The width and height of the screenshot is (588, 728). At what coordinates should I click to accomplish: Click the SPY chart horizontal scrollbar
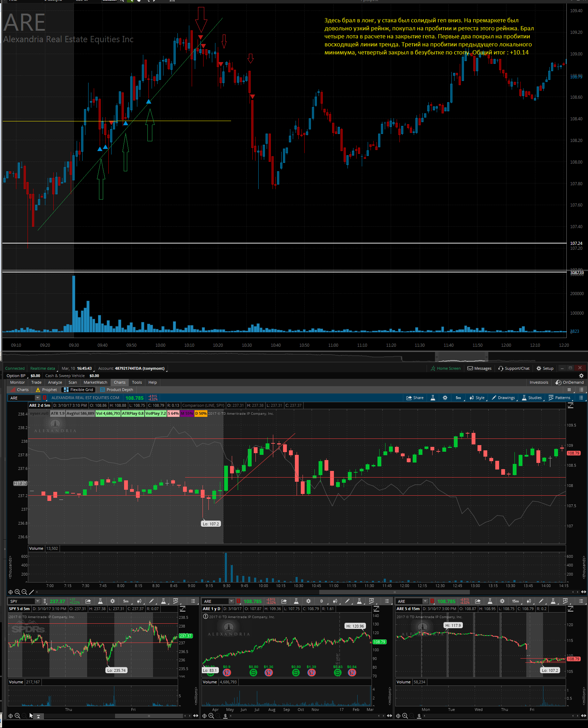point(149,716)
